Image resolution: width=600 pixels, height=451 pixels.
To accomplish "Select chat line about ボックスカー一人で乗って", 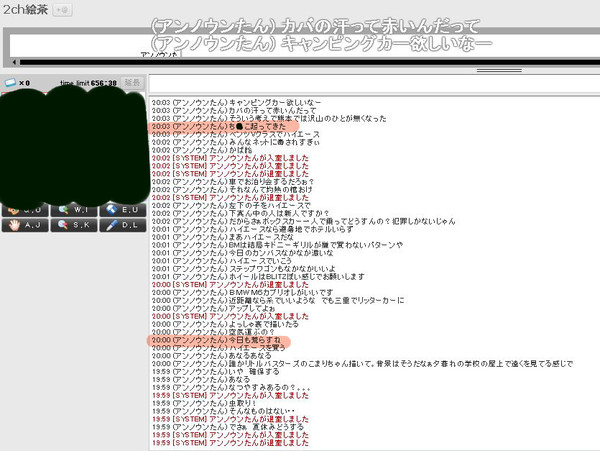I will (x=303, y=221).
